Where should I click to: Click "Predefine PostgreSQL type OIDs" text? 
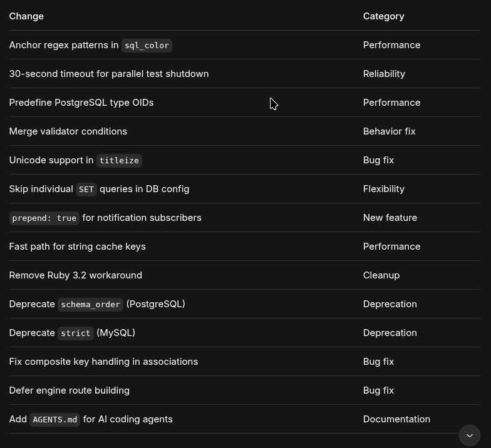click(81, 103)
